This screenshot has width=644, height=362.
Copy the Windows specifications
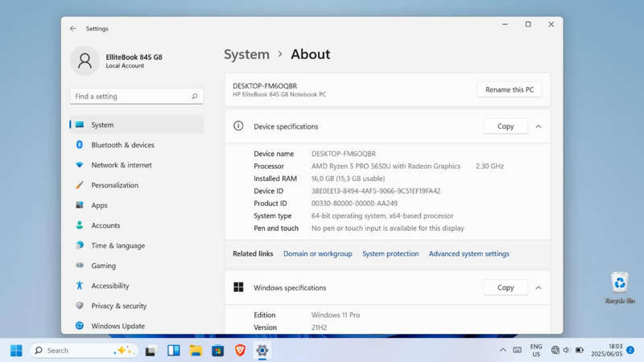coord(506,288)
